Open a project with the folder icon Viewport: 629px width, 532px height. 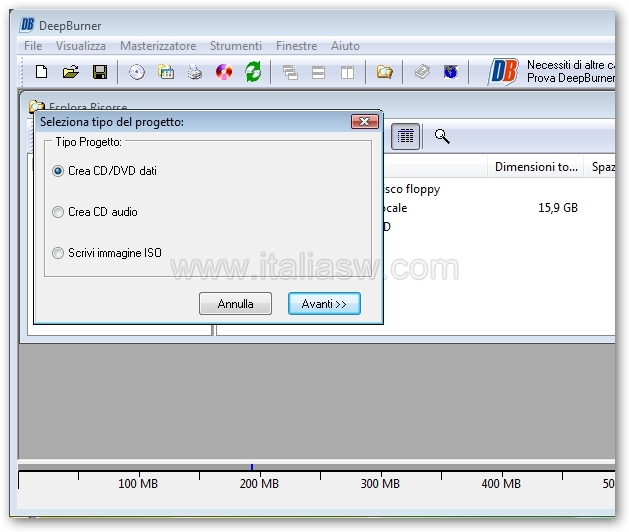[71, 72]
